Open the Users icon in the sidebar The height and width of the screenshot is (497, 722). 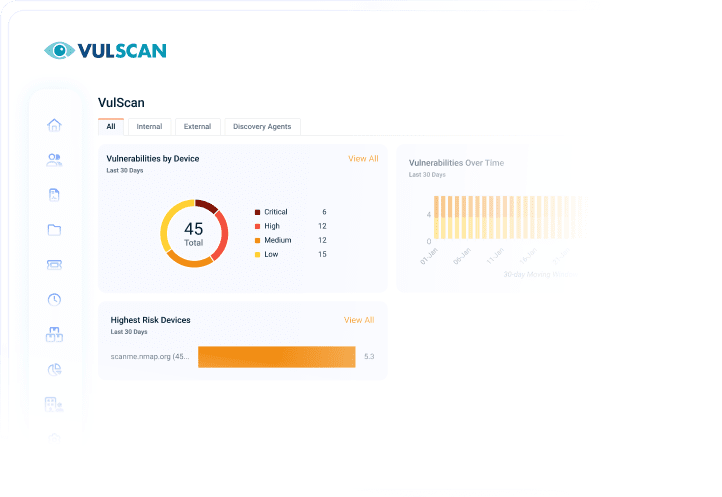click(x=54, y=160)
